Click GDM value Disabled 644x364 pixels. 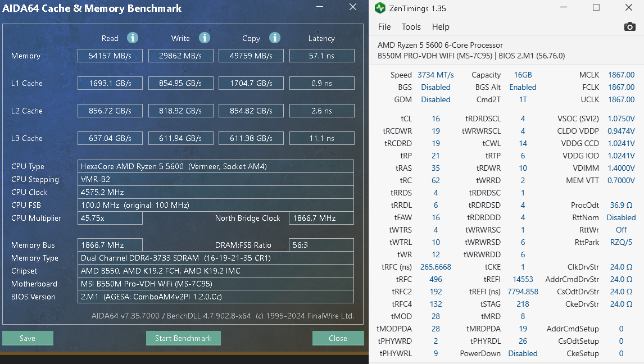click(436, 99)
